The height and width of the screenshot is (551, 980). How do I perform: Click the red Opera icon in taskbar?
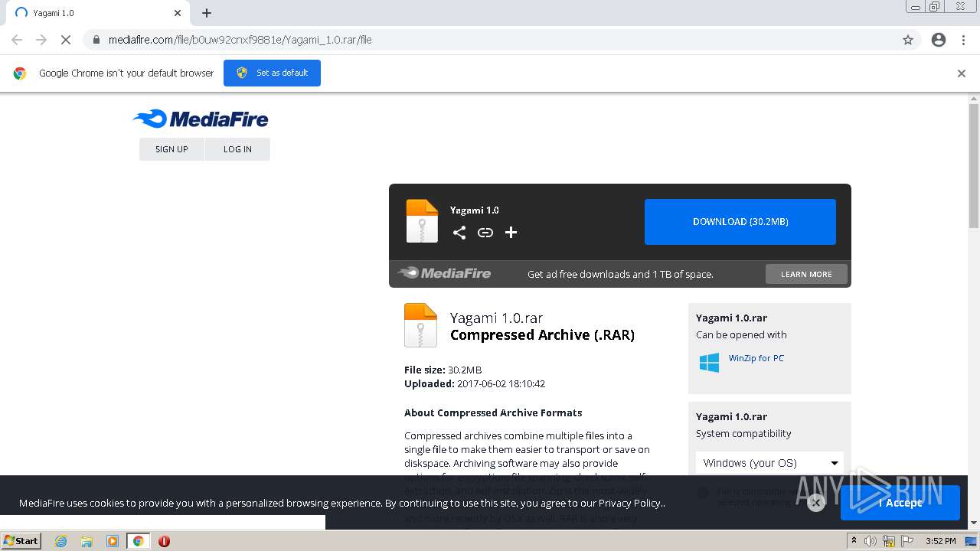164,541
